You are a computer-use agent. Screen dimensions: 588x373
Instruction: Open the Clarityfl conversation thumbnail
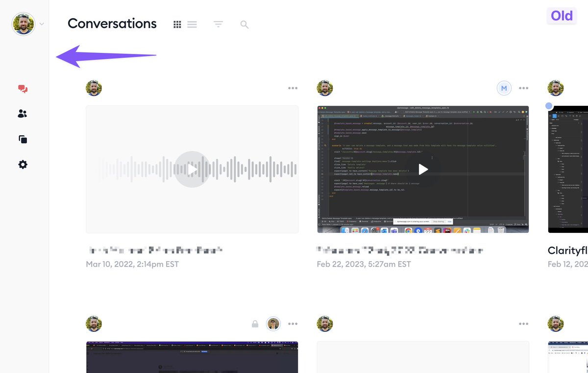[568, 169]
